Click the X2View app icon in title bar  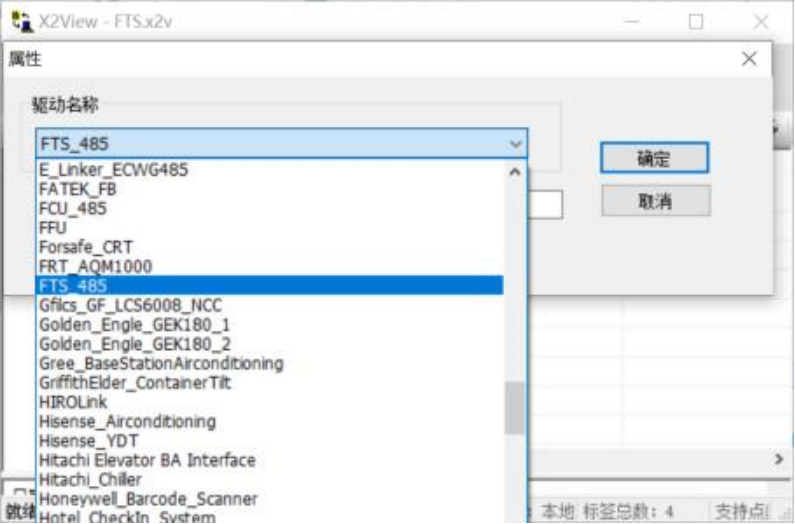[22, 21]
